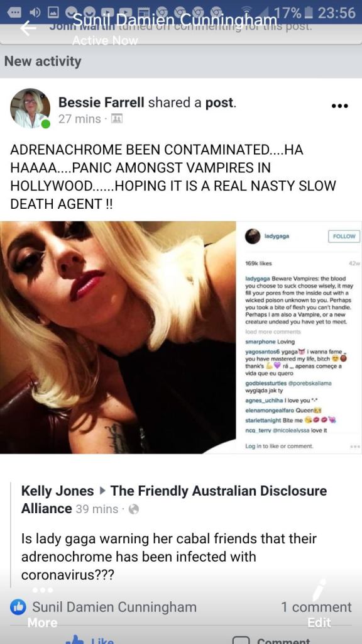The width and height of the screenshot is (362, 644).
Task: Open the shared "post" link
Action: (219, 103)
